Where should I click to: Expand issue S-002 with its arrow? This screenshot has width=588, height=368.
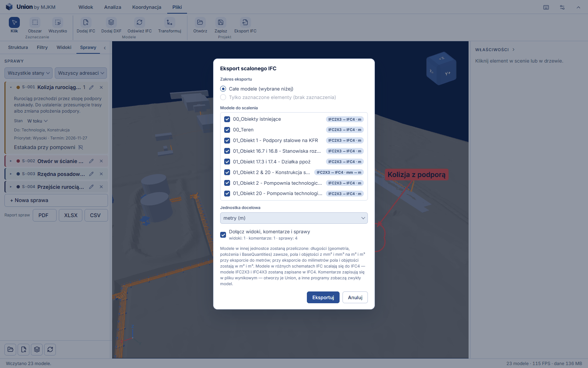(x=11, y=161)
